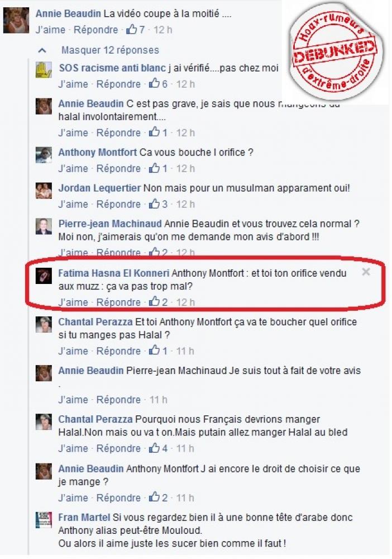Screen dimensions: 392x559
Task: Click Fran Martel's avatar thumbnail
Action: click(44, 520)
